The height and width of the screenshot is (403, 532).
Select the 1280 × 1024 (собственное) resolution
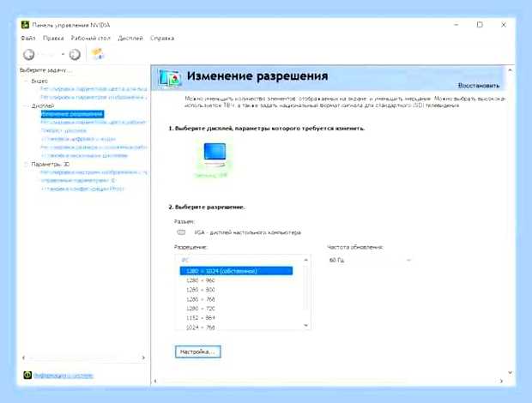point(236,271)
